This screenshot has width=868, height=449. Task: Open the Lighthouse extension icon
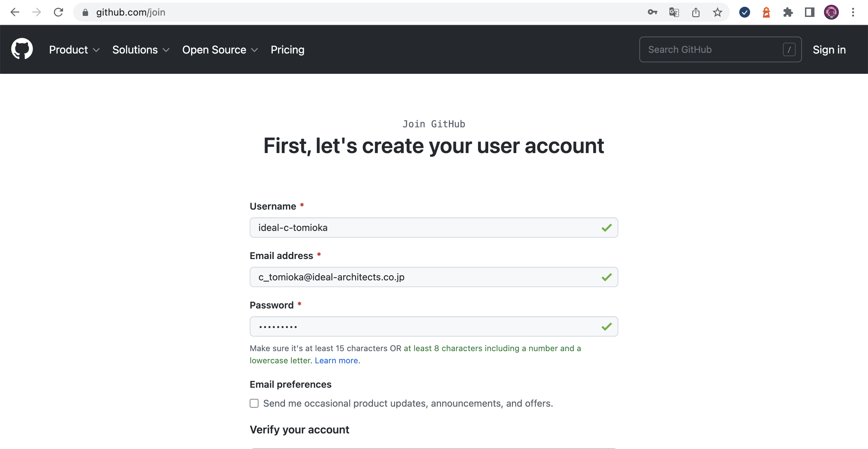(766, 12)
